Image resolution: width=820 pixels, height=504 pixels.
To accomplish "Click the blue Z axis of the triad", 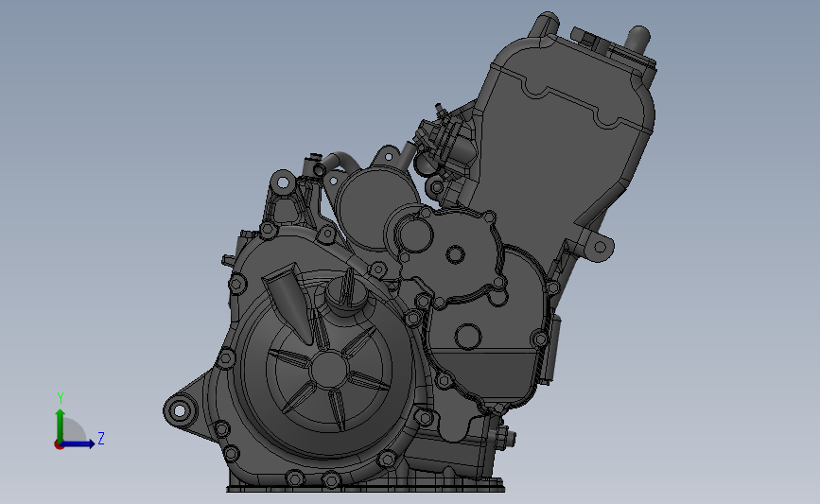I will (x=78, y=443).
